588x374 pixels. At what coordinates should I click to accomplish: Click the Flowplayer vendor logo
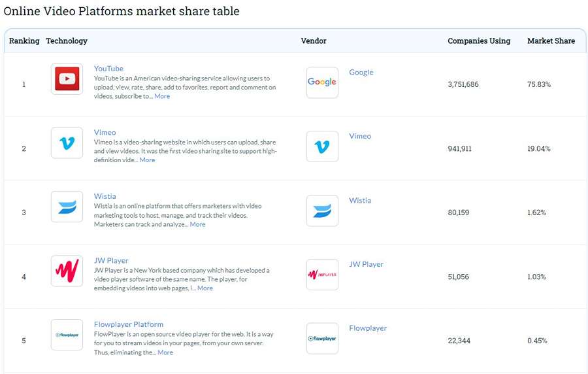(322, 339)
